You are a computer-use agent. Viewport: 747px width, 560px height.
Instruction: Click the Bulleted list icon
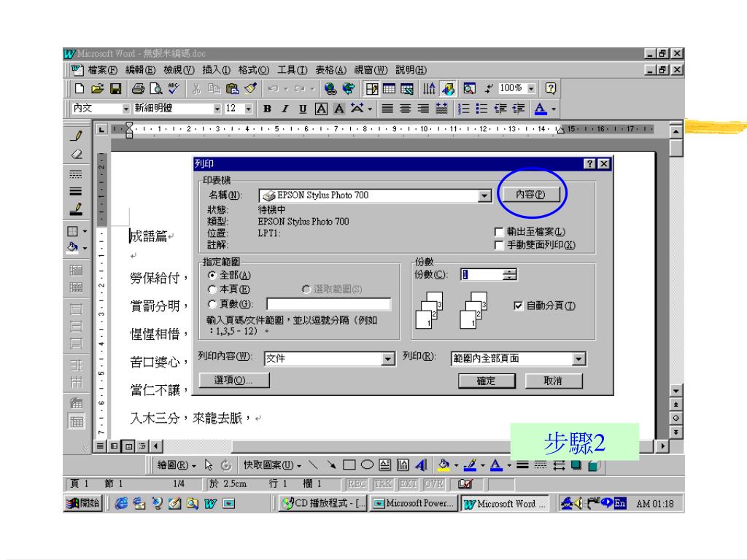481,109
